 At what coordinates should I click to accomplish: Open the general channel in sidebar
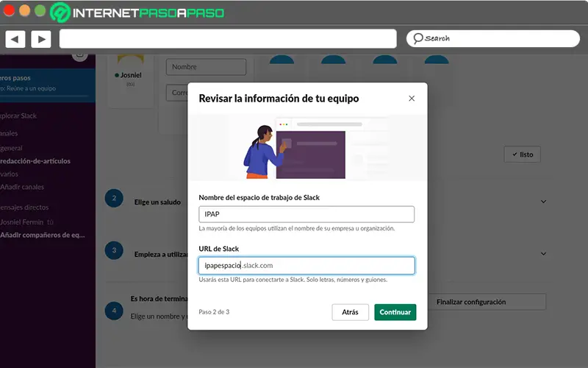pyautogui.click(x=11, y=148)
